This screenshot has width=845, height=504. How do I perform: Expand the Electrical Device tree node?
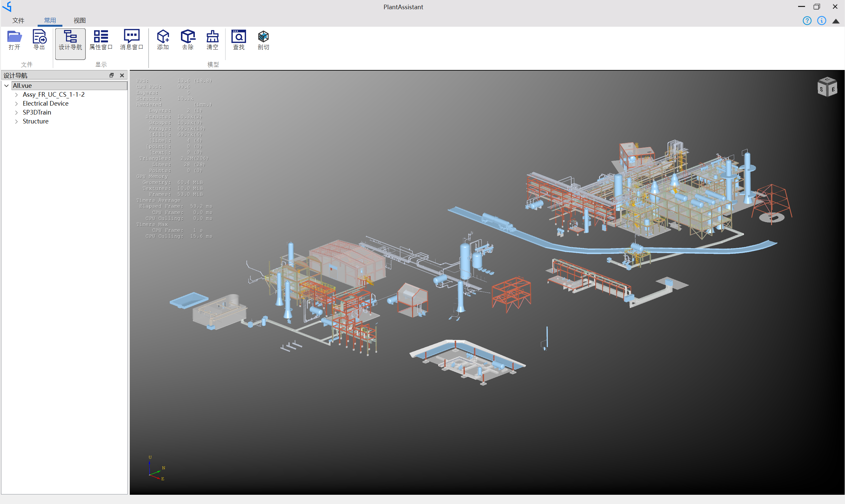[x=16, y=104]
